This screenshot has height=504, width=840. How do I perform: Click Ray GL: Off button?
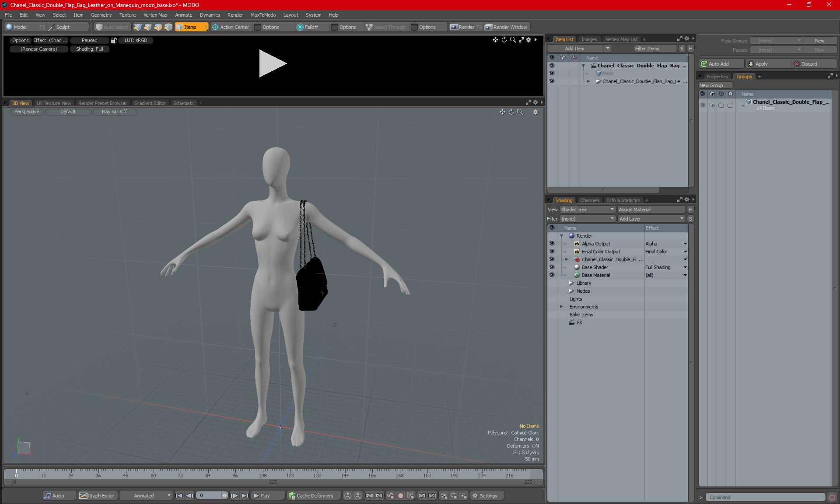tap(114, 112)
